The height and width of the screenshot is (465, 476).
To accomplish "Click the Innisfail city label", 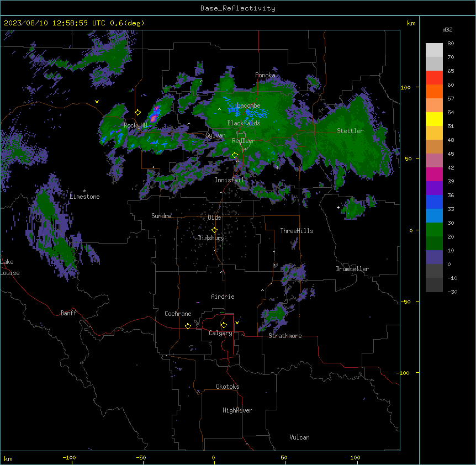I will click(x=229, y=180).
